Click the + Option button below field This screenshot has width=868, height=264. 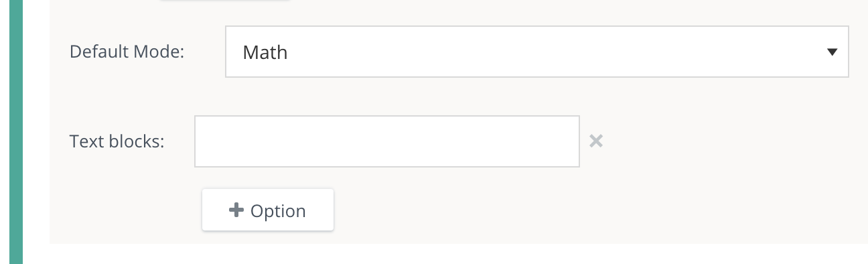[268, 210]
